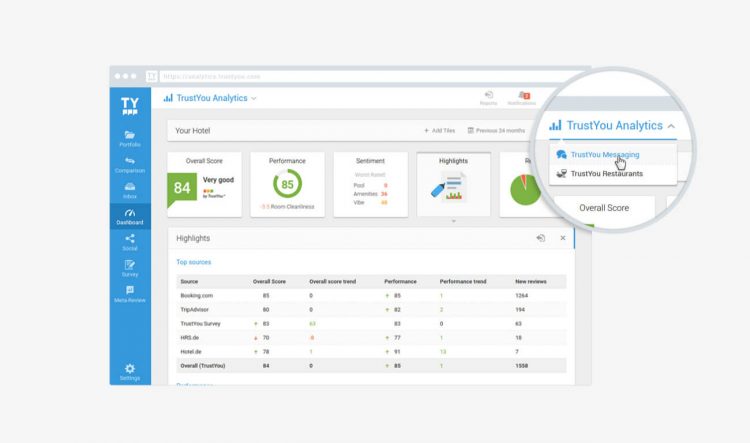Click the Your Hotel heading
This screenshot has width=750, height=443.
[x=192, y=131]
